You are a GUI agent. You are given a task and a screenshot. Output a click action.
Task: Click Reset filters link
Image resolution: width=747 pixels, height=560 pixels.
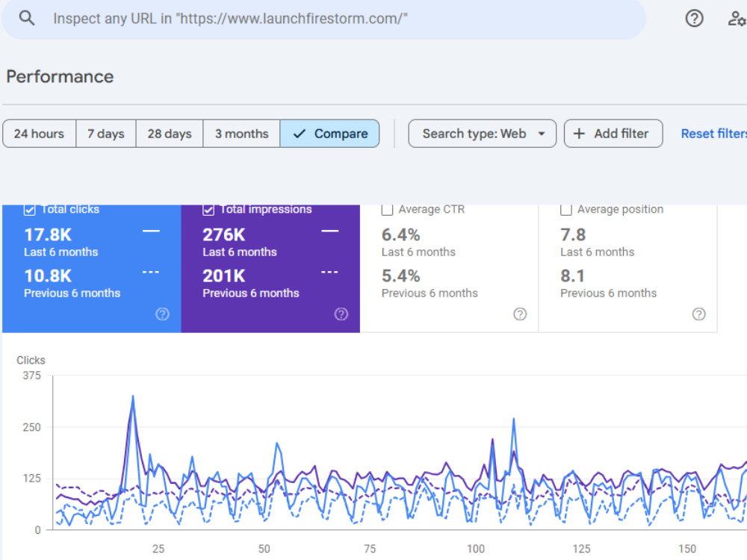713,134
